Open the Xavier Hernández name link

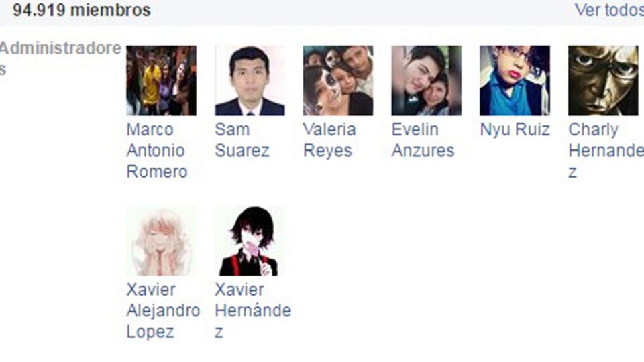click(x=253, y=310)
